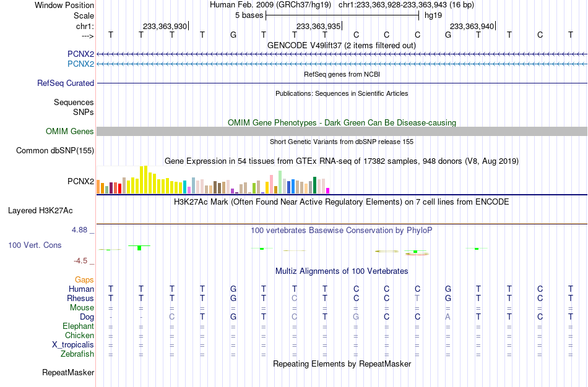Click the RepeatMasker track label
The width and height of the screenshot is (588, 387).
(x=68, y=372)
